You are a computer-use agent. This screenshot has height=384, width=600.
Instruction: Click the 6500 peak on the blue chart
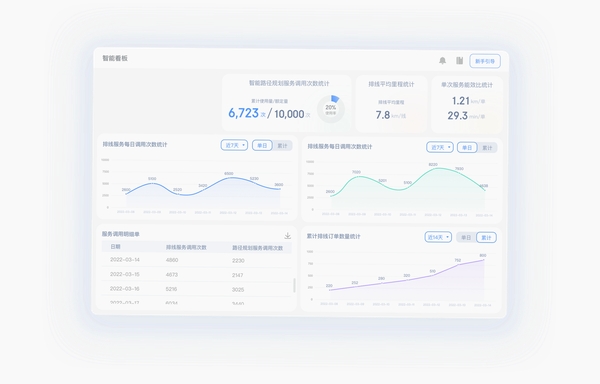[229, 174]
